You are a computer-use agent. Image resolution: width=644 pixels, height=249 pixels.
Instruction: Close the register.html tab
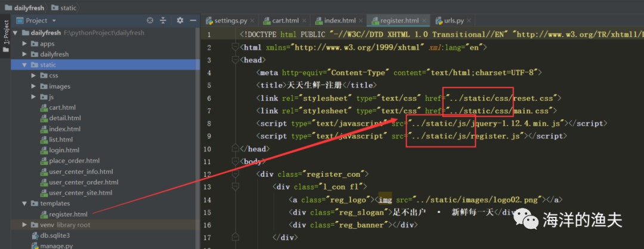425,21
